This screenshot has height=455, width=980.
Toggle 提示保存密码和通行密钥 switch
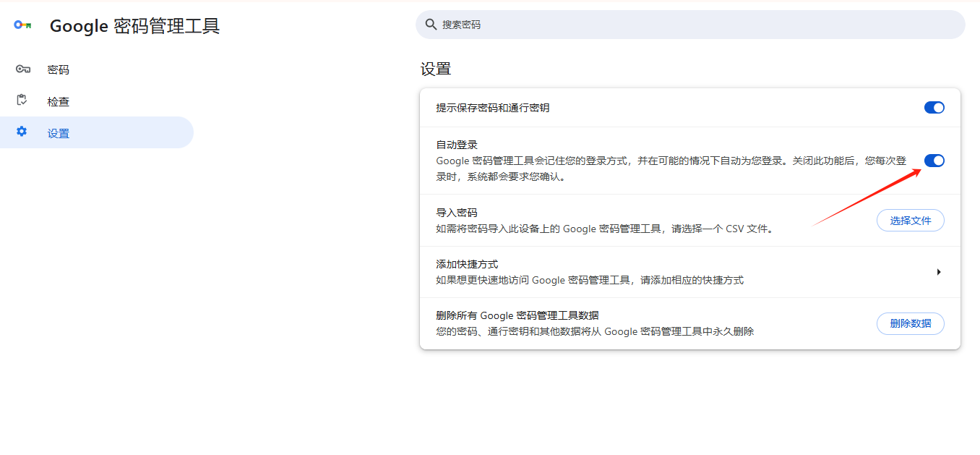tap(934, 108)
